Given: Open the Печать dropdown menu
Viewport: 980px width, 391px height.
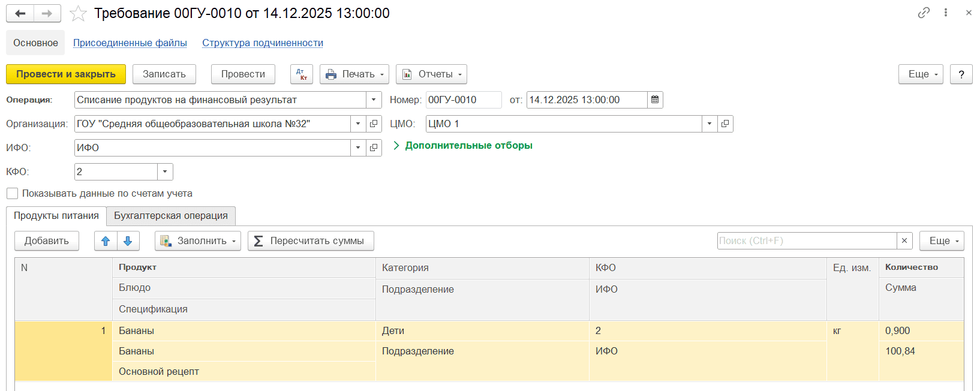Looking at the screenshot, I should [x=354, y=74].
